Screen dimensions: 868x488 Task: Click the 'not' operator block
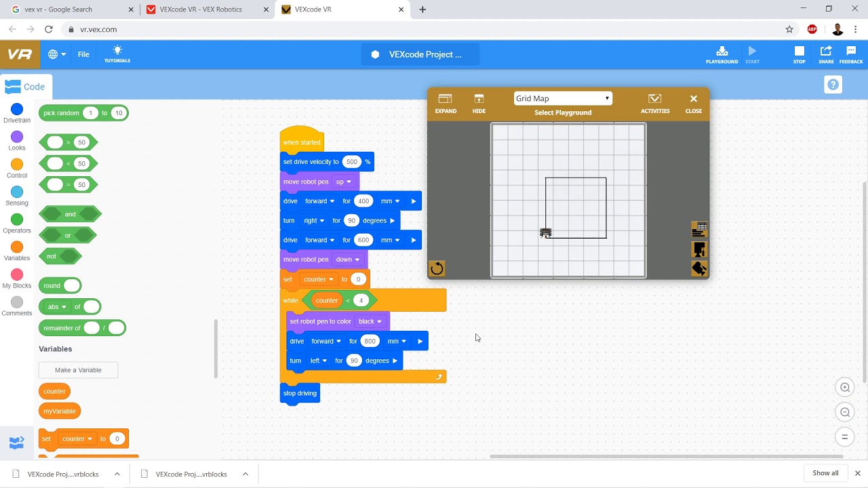click(60, 256)
